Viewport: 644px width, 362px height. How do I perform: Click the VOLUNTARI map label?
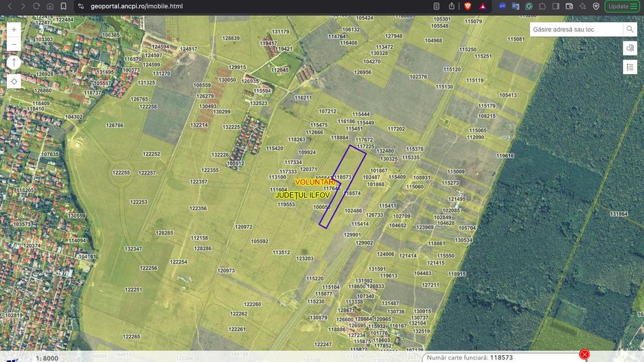point(315,182)
